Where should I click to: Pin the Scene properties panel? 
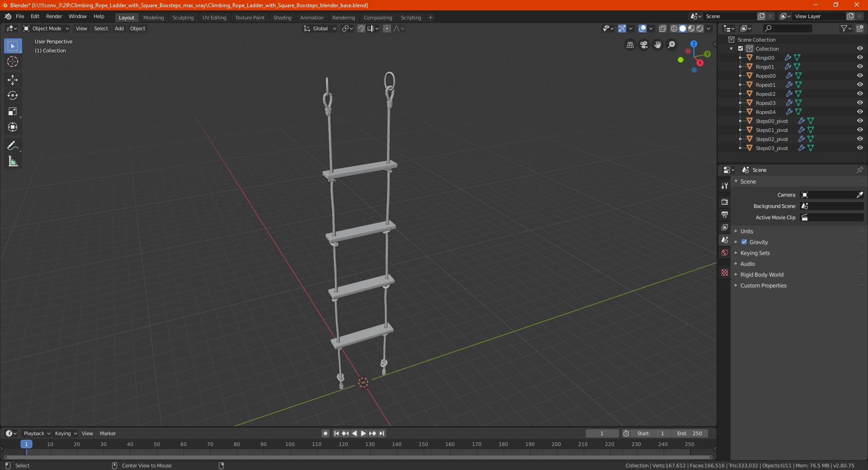(x=859, y=170)
